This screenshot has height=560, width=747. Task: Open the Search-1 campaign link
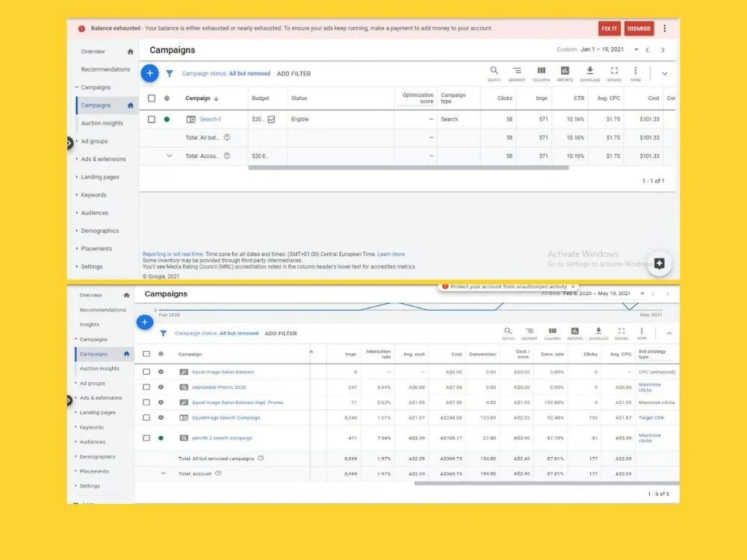click(x=210, y=119)
